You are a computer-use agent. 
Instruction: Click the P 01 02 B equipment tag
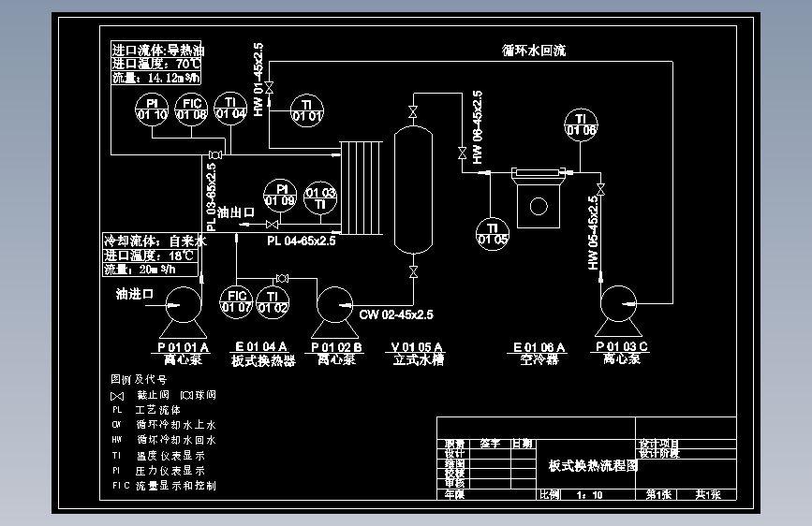(336, 347)
